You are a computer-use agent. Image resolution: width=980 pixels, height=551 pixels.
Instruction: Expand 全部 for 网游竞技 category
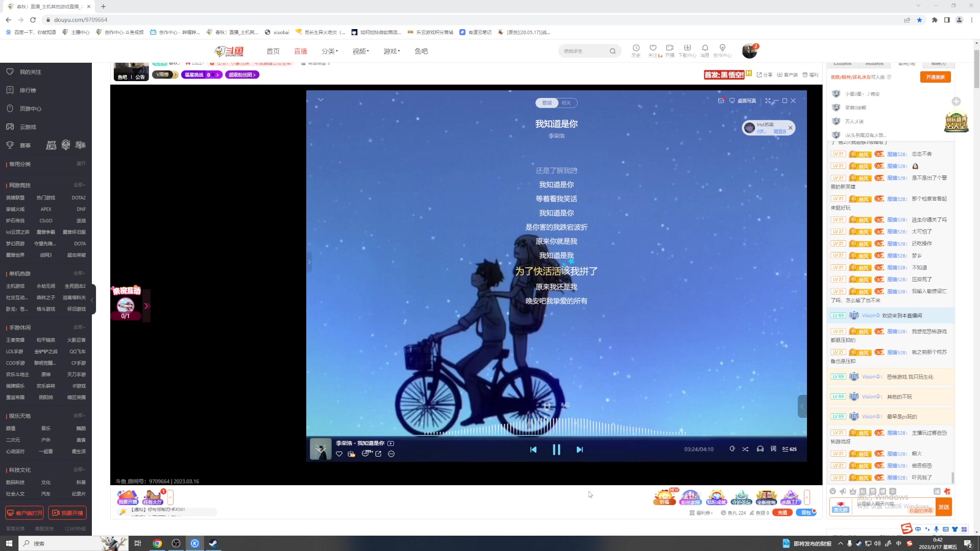[79, 185]
